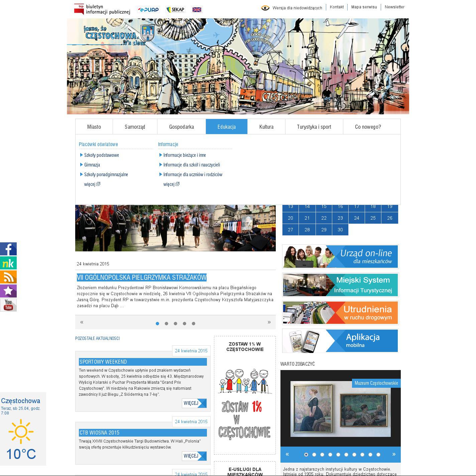Open Informacje dla uczniów i rodziców
Viewport: 476px width, 476px height.
(193, 174)
